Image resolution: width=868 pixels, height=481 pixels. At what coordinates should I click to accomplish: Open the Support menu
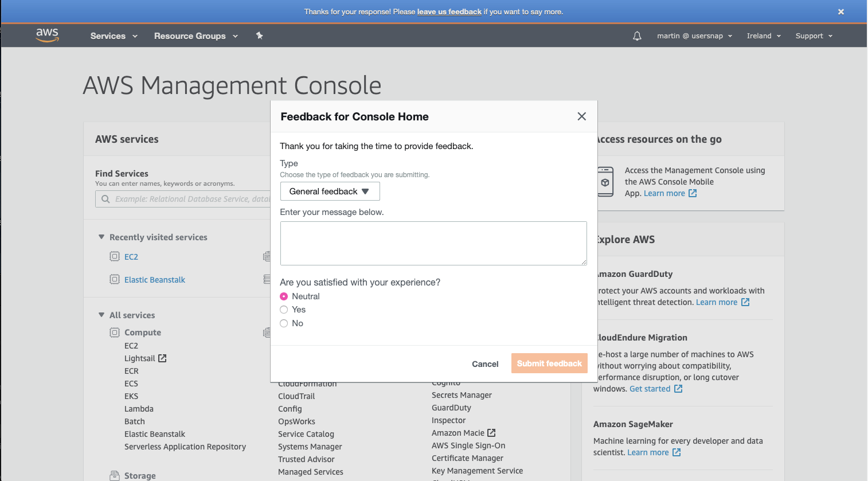[x=814, y=36]
